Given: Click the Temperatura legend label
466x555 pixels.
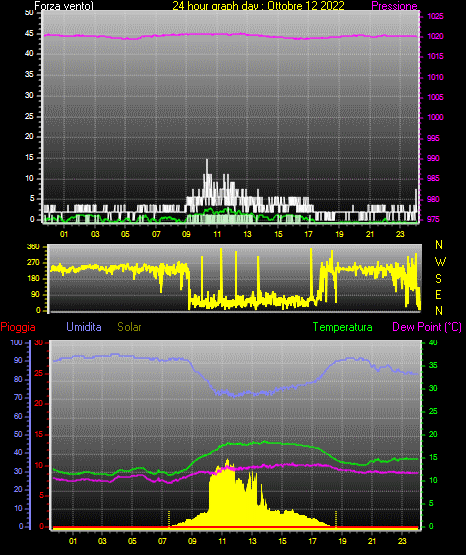Looking at the screenshot, I should coord(343,327).
